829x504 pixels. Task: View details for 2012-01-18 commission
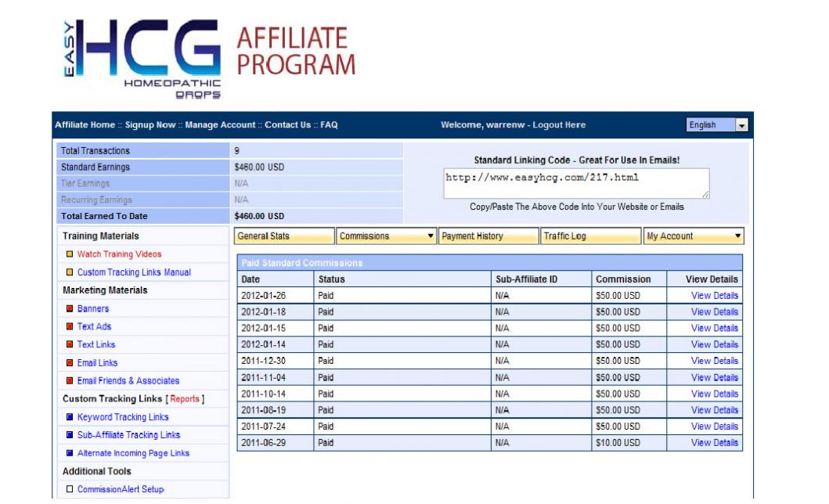click(x=714, y=312)
